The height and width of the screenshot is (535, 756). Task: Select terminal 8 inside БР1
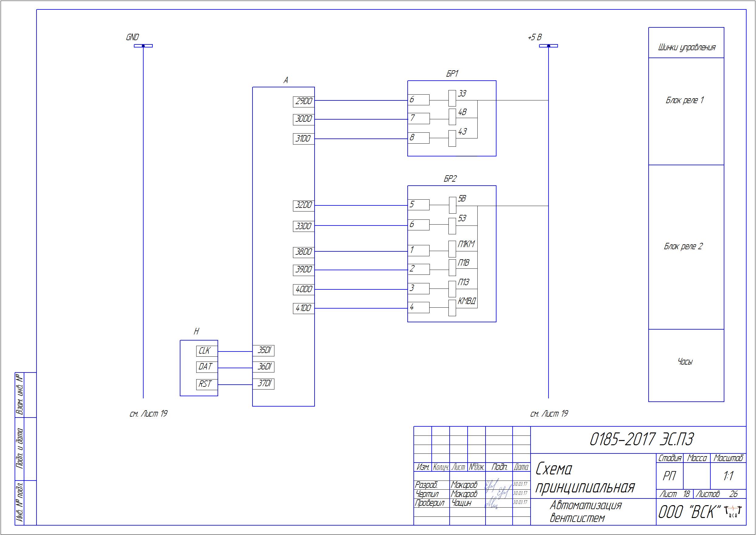[419, 138]
